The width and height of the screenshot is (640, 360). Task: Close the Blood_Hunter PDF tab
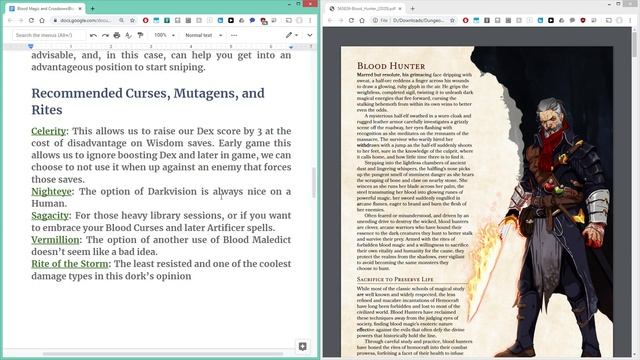tap(400, 8)
